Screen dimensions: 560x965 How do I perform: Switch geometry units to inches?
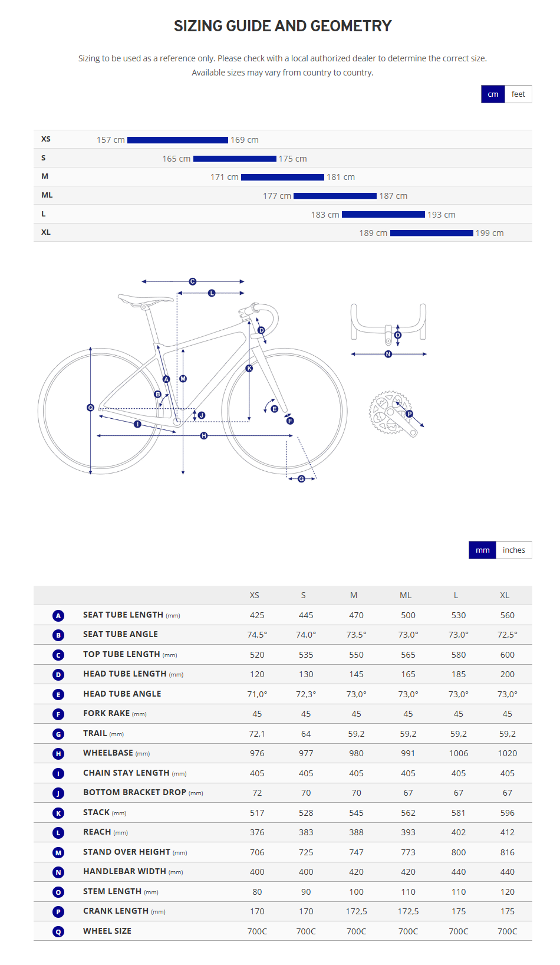pyautogui.click(x=513, y=550)
